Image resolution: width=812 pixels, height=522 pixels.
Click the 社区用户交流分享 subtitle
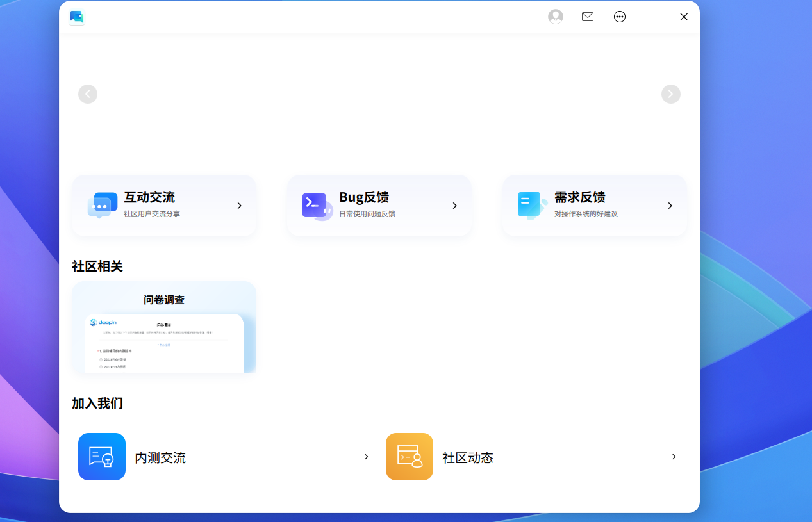point(152,214)
